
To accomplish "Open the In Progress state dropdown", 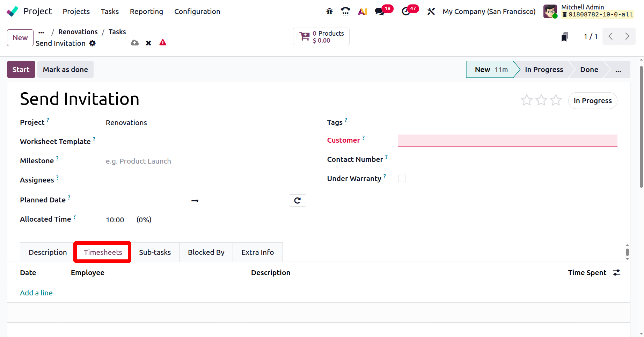I will (592, 101).
